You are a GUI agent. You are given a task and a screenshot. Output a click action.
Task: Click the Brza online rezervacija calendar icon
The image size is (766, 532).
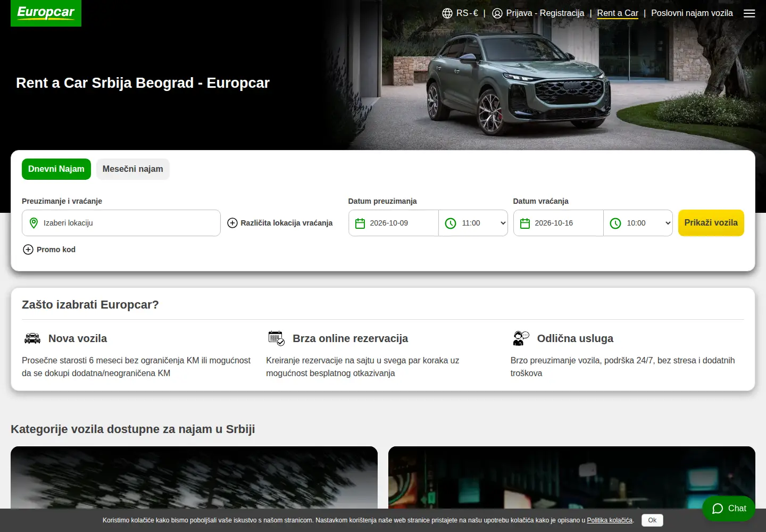(x=277, y=338)
